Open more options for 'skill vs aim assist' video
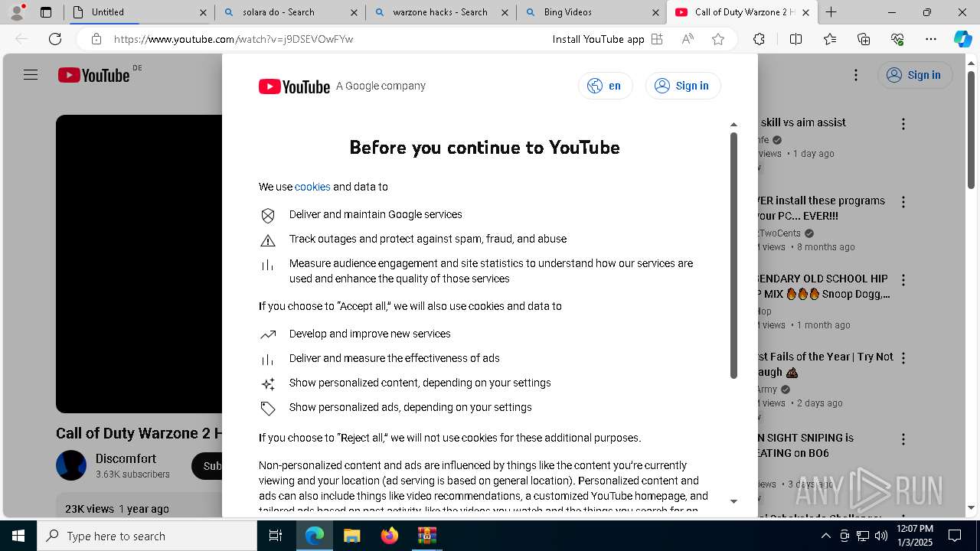 click(903, 124)
